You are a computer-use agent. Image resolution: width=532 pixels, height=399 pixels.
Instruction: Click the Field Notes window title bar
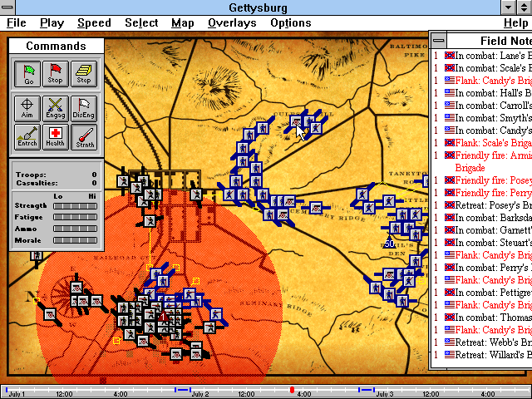point(490,41)
